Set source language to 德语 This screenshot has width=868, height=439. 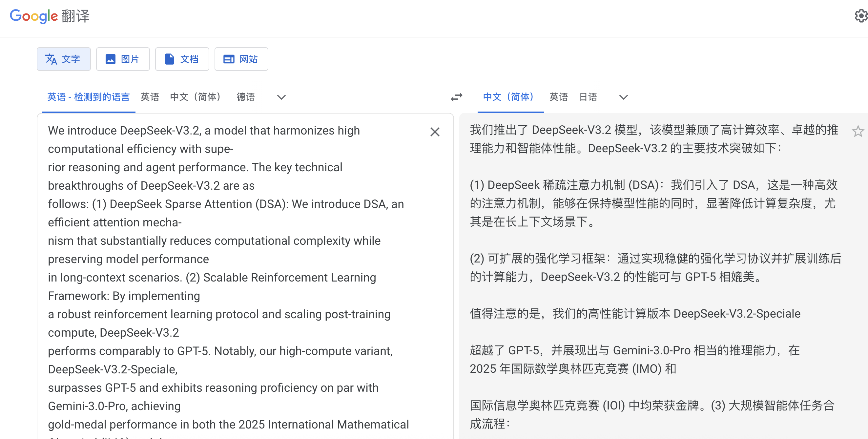click(x=246, y=97)
